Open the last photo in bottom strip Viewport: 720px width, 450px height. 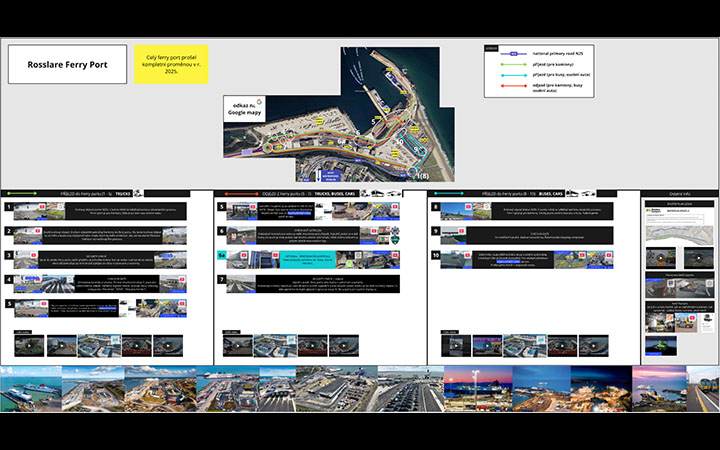point(702,389)
